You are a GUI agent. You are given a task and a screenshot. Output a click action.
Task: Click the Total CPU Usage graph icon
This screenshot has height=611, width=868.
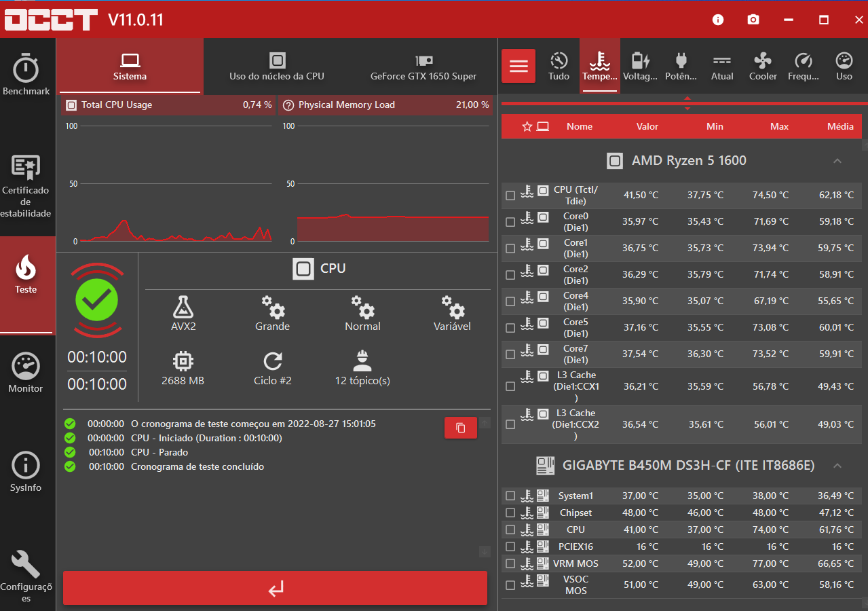coord(71,105)
